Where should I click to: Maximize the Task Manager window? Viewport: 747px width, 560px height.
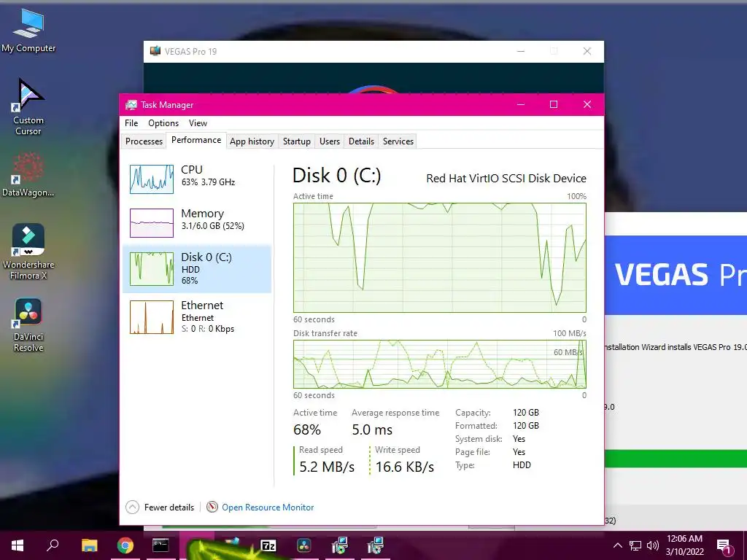554,104
